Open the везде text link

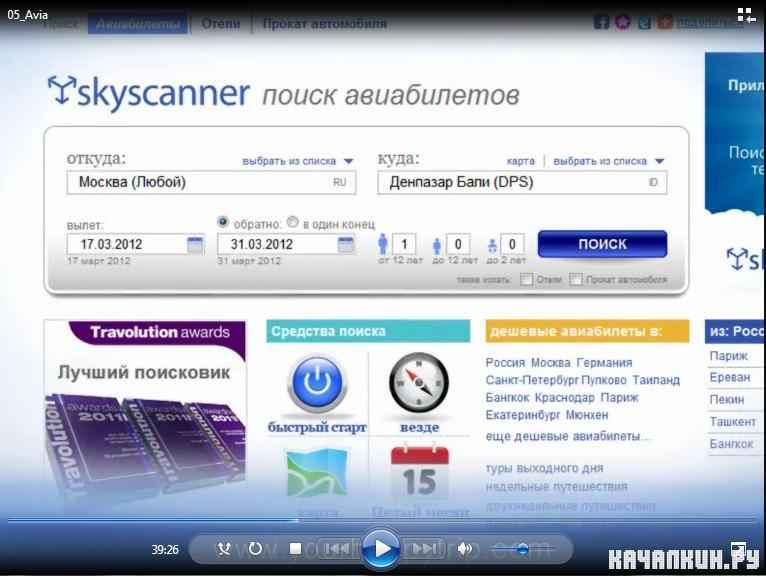419,427
